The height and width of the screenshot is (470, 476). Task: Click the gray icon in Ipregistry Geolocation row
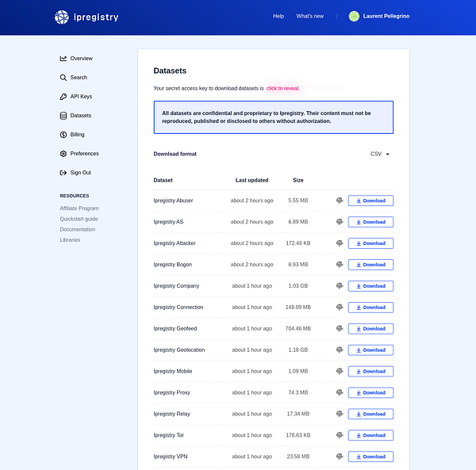coord(340,350)
